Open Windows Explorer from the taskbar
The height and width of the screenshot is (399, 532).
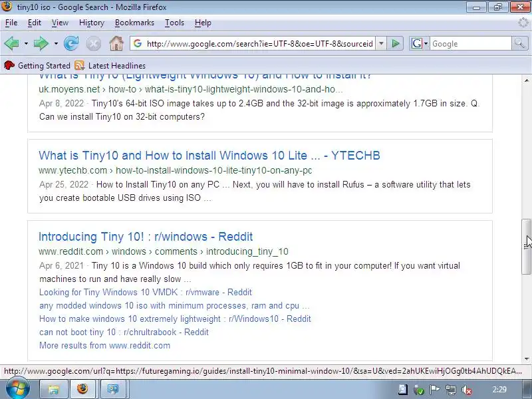(x=54, y=389)
